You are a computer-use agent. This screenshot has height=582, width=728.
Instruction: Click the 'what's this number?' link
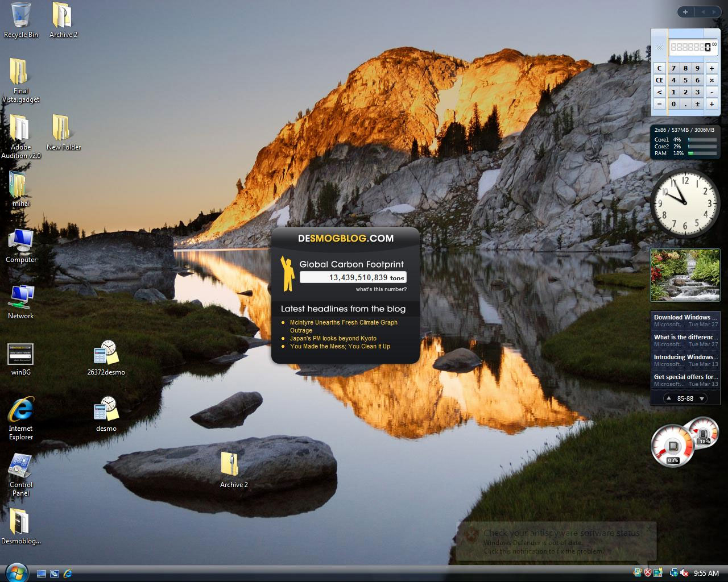click(381, 289)
